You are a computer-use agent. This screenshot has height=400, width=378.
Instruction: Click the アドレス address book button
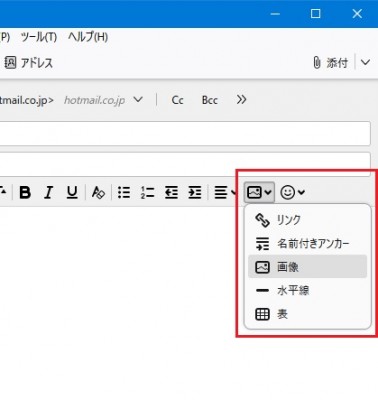28,63
